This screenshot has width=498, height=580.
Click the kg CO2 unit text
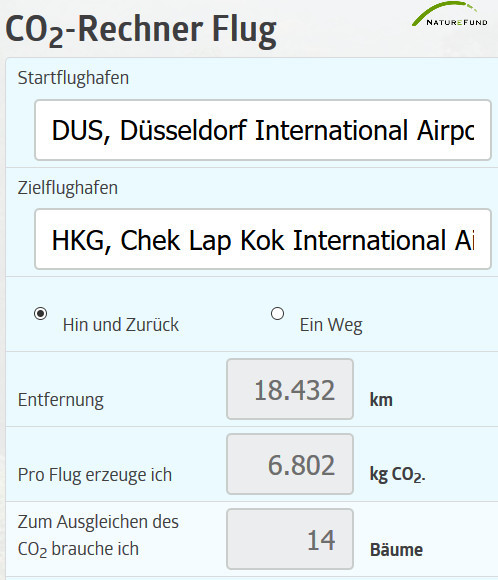pyautogui.click(x=397, y=475)
